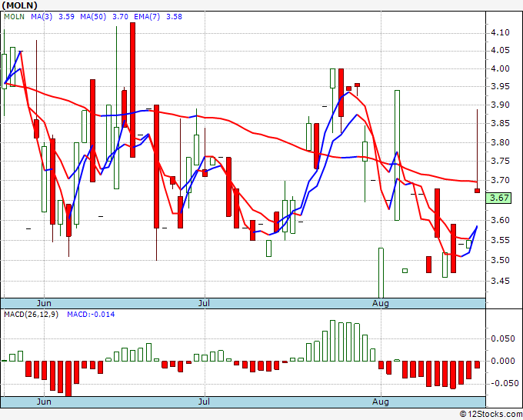
Task: Click Jun on the price chart axis
Action: 44,303
